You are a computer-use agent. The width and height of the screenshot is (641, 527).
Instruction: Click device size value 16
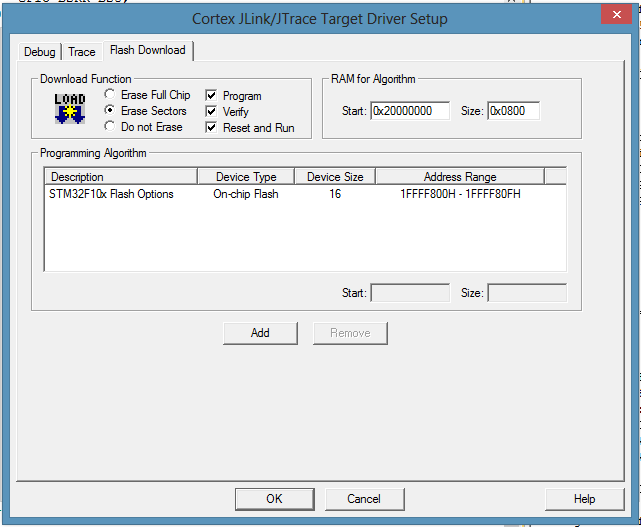(x=335, y=194)
